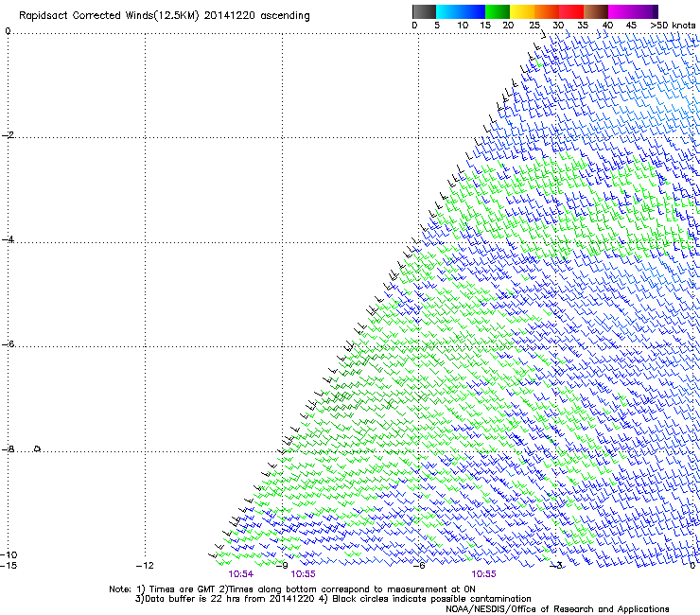Select the '10:55' time beside the -9 longitude
The width and height of the screenshot is (700, 615).
point(303,574)
